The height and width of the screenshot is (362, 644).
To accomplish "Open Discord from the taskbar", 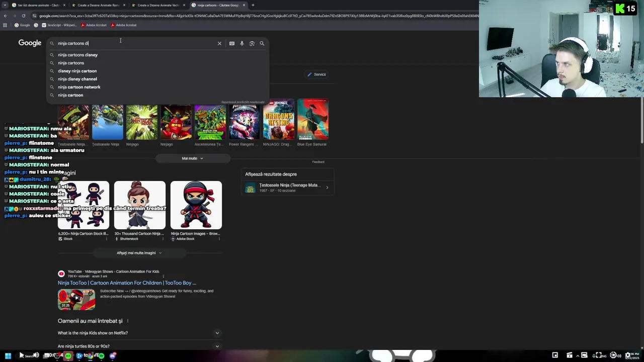I will 113,356.
